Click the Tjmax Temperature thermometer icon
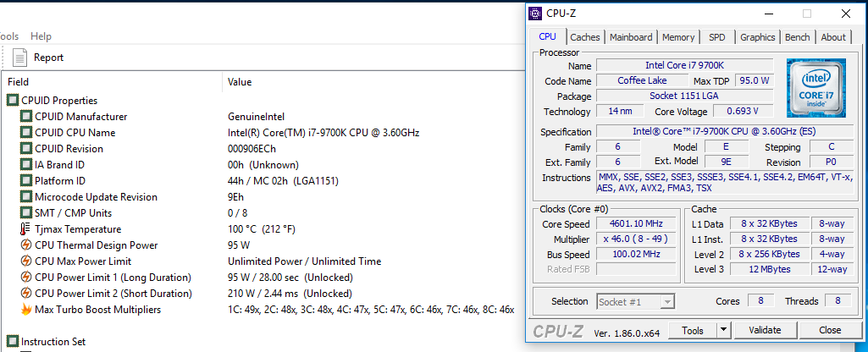Image resolution: width=868 pixels, height=352 pixels. (x=25, y=229)
